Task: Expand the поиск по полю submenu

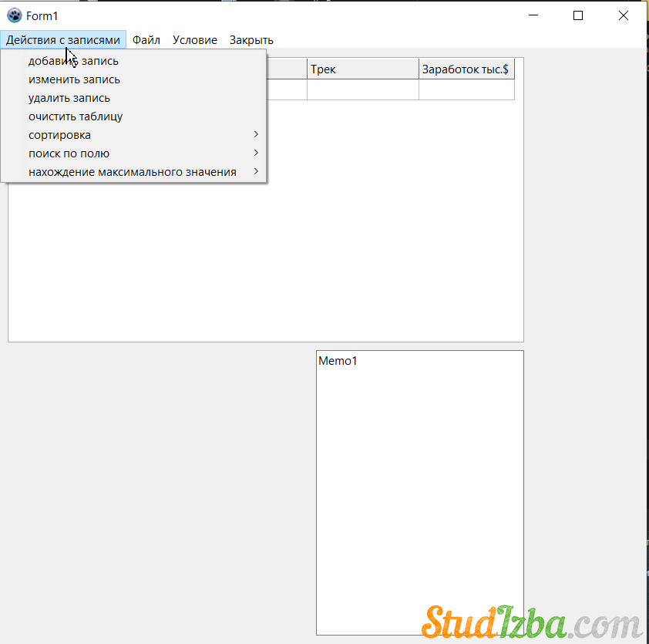Action: coord(133,153)
